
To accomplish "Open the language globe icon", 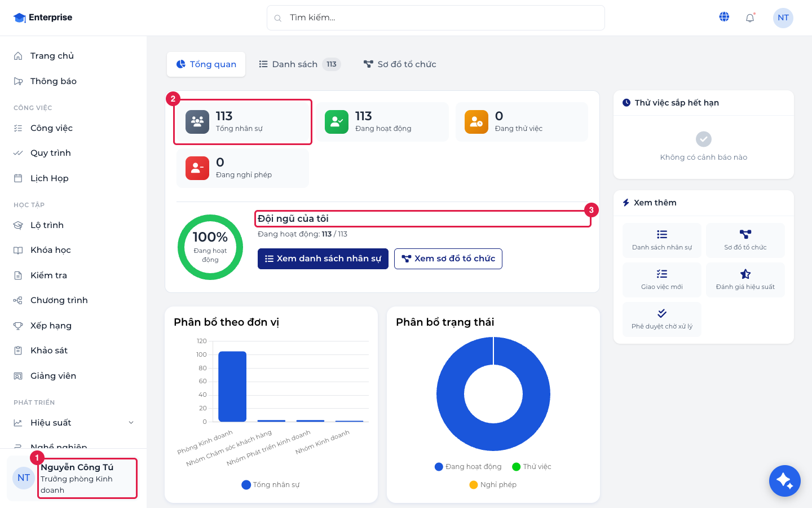I will tap(724, 17).
